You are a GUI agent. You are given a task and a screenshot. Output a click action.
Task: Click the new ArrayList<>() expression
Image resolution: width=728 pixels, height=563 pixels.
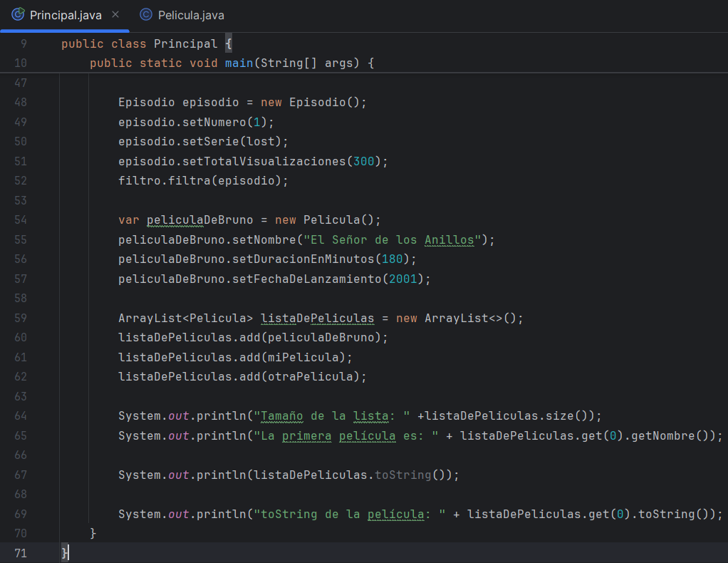(x=456, y=319)
